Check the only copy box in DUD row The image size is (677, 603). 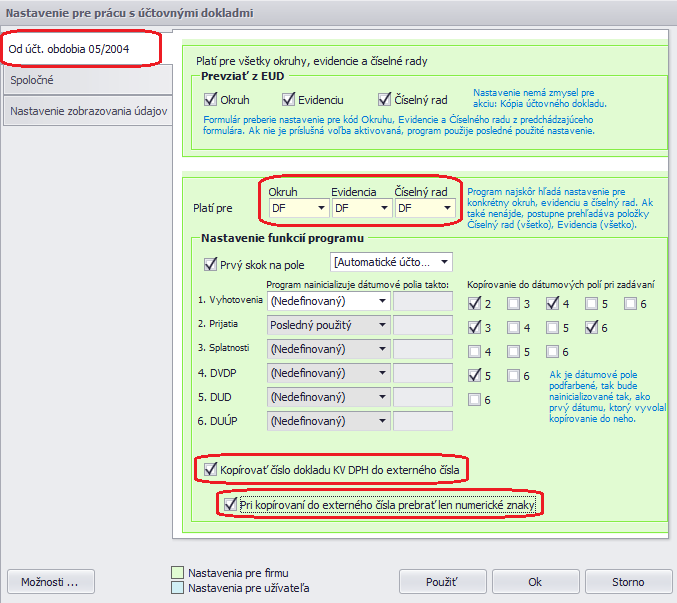[473, 400]
